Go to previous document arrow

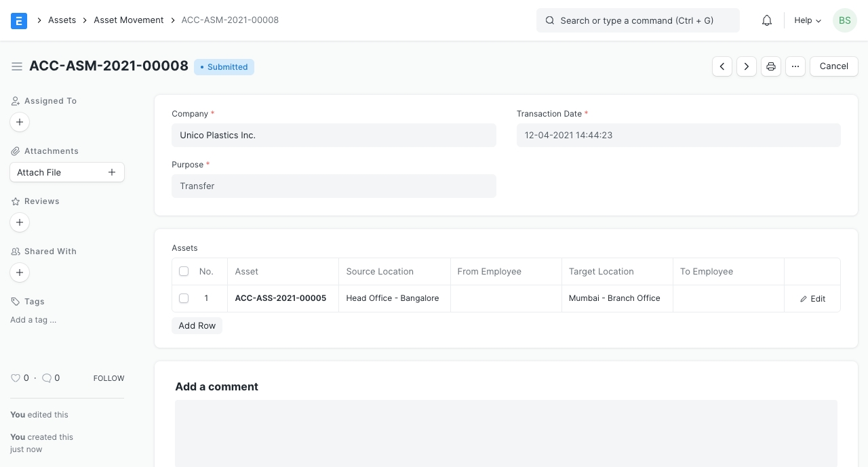722,66
